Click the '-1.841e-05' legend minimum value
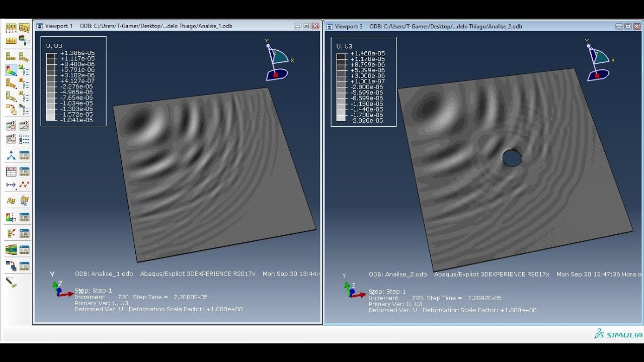The height and width of the screenshot is (362, 644). click(77, 120)
